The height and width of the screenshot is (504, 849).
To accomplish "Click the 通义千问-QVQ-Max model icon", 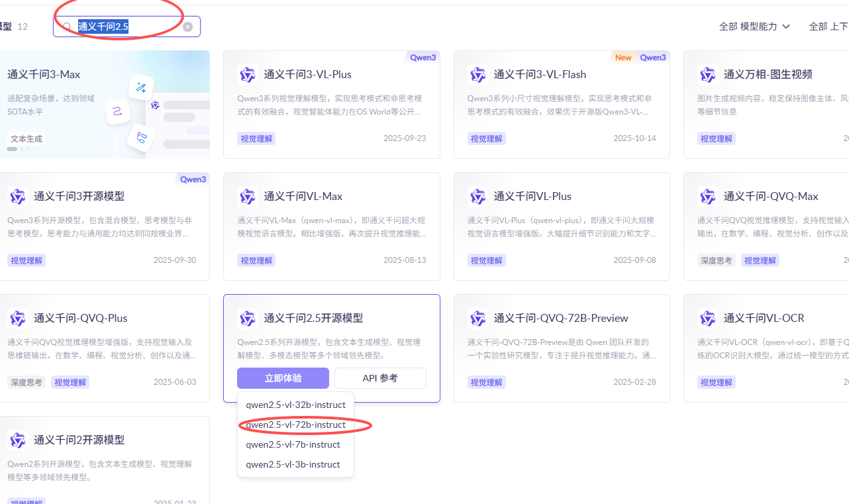I will 707,196.
